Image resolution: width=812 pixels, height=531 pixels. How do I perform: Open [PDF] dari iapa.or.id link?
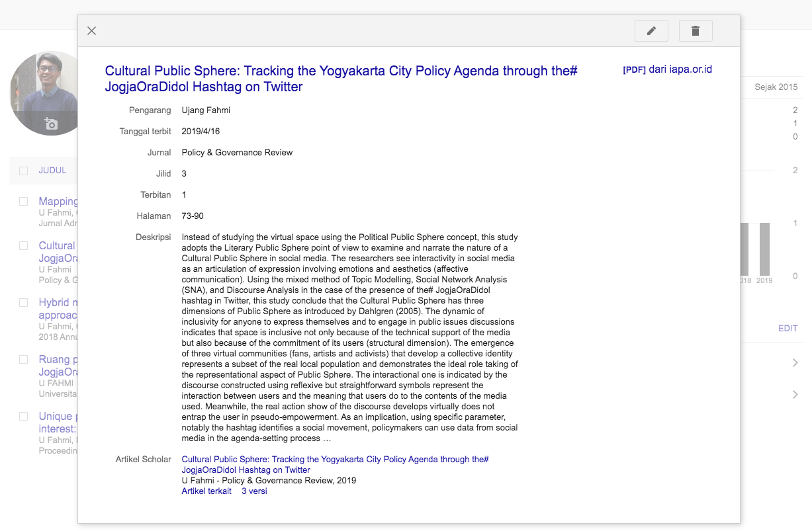click(x=667, y=69)
